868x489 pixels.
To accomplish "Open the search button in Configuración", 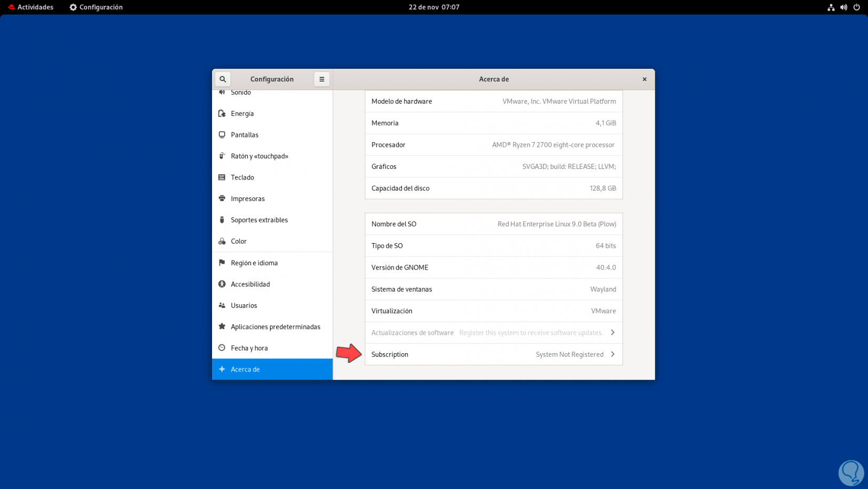I will 223,79.
